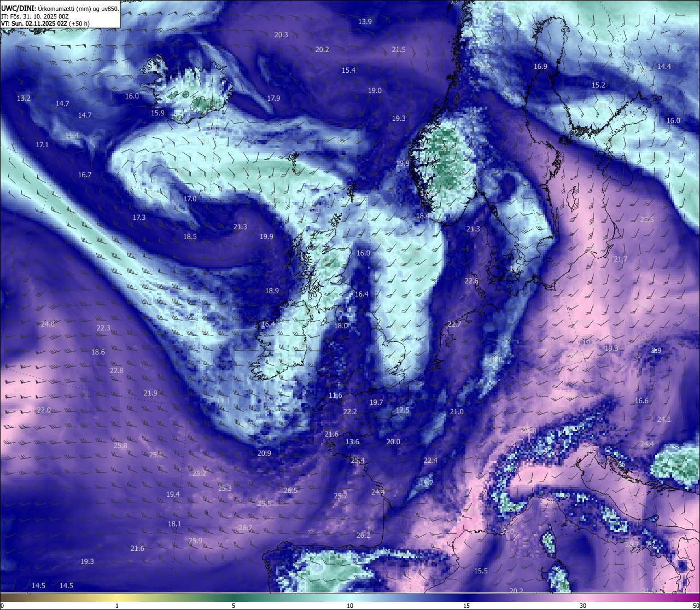700x610 pixels.
Task: Click the map value '22.3'
Action: [103, 328]
